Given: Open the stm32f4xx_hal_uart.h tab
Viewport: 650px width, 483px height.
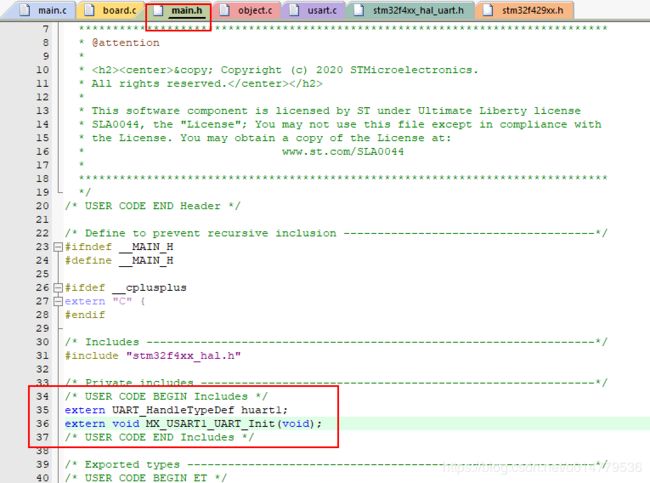Looking at the screenshot, I should [410, 10].
